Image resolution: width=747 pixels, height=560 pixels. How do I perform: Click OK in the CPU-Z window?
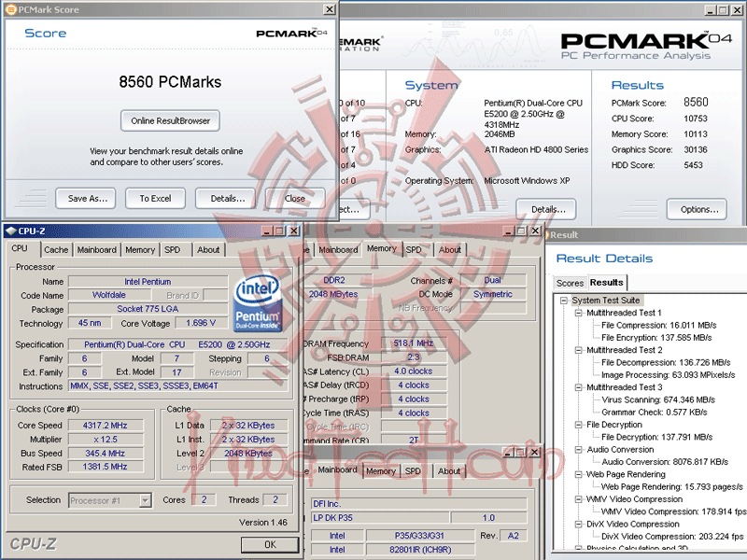pos(270,545)
